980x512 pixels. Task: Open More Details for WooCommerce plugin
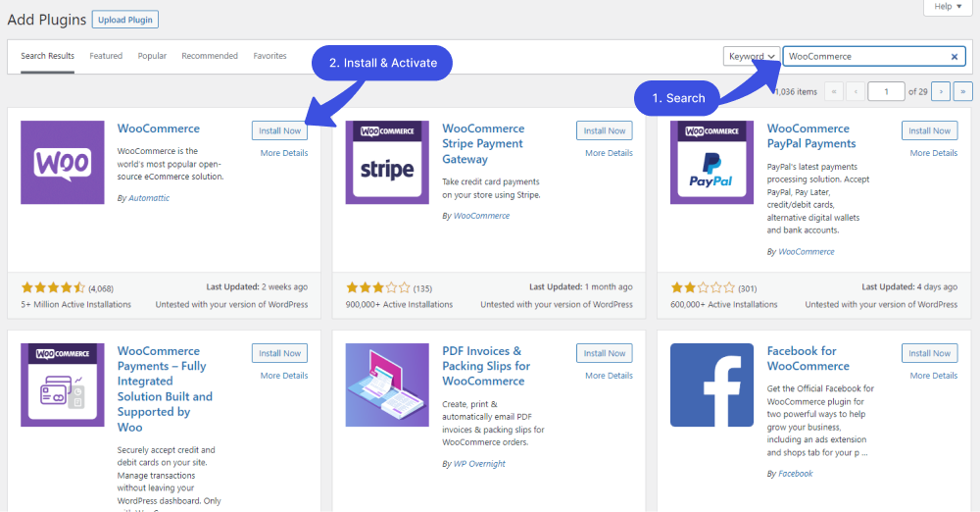[284, 153]
